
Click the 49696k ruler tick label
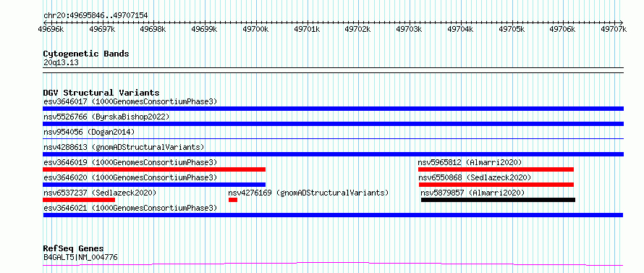51,29
